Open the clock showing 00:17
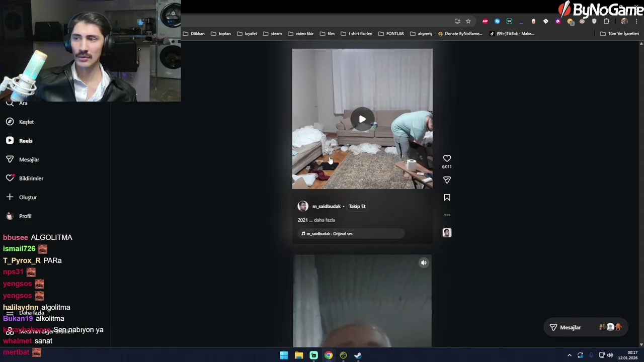Viewport: 644px width, 362px height. coord(628,355)
